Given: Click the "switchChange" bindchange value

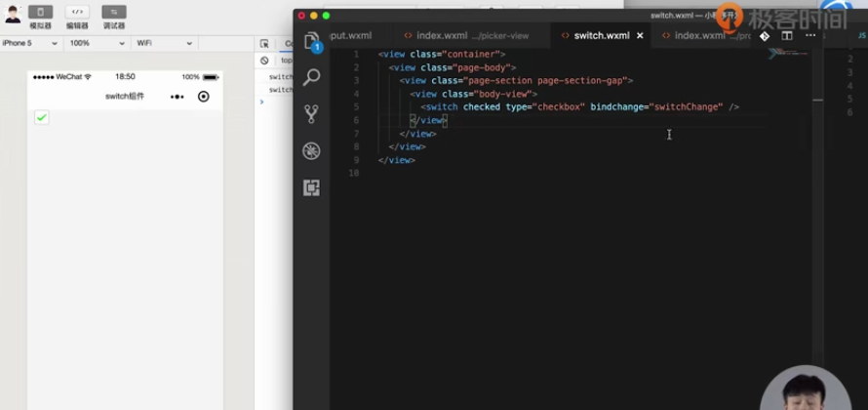Looking at the screenshot, I should 689,107.
